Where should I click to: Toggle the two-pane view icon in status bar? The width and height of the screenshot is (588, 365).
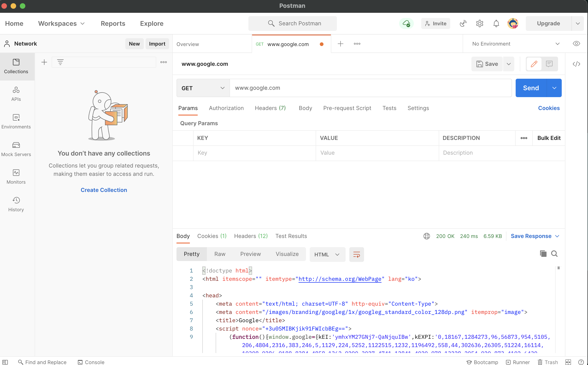[568, 362]
